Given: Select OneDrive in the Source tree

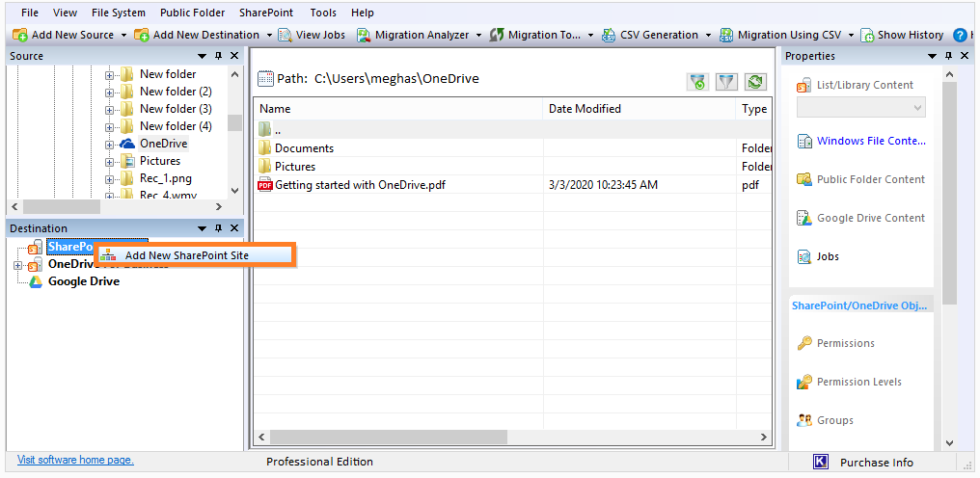Looking at the screenshot, I should 163,144.
